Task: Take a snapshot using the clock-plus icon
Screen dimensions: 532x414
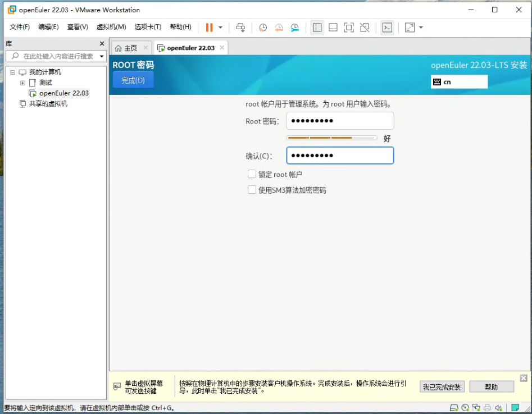Action: point(262,28)
